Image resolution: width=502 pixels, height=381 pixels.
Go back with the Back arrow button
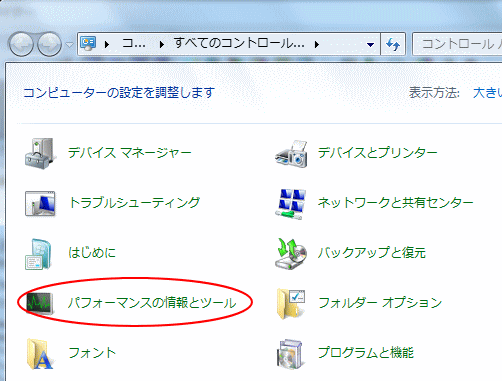click(x=21, y=44)
